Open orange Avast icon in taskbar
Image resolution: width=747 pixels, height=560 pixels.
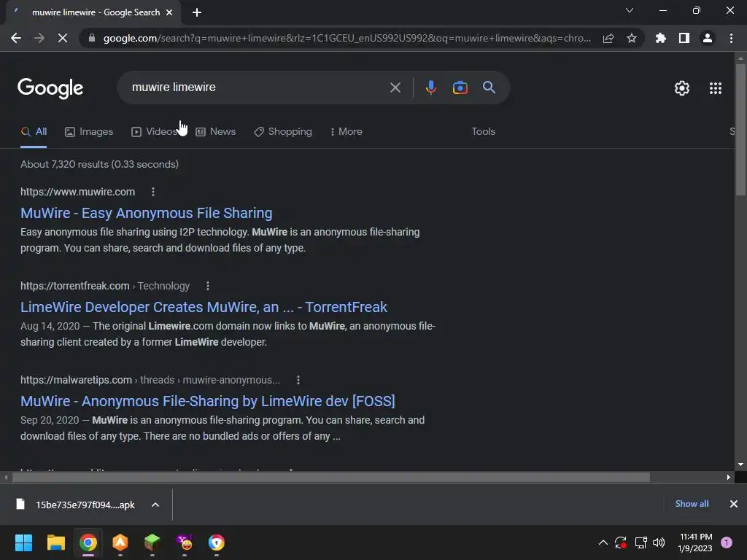click(x=120, y=542)
